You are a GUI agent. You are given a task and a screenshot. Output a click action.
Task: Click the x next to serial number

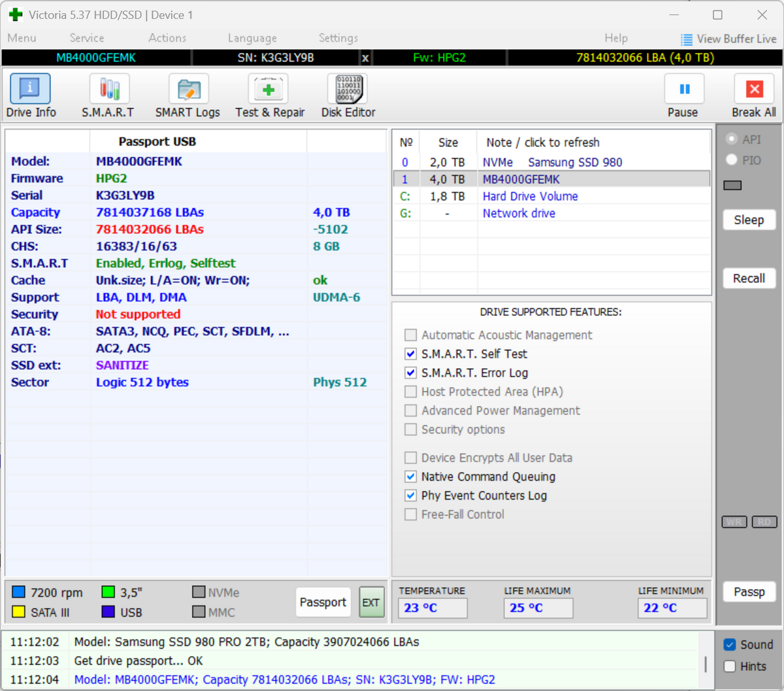(x=365, y=58)
